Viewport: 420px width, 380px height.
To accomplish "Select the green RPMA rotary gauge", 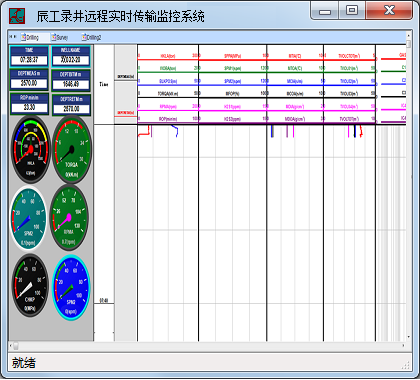I will click(69, 217).
